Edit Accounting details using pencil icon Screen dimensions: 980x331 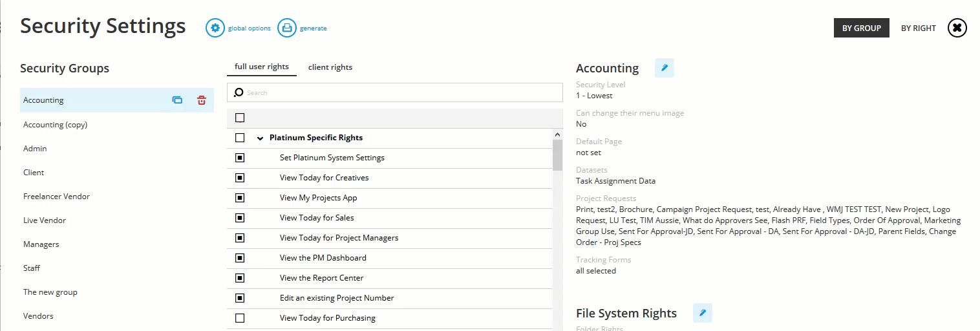point(665,68)
